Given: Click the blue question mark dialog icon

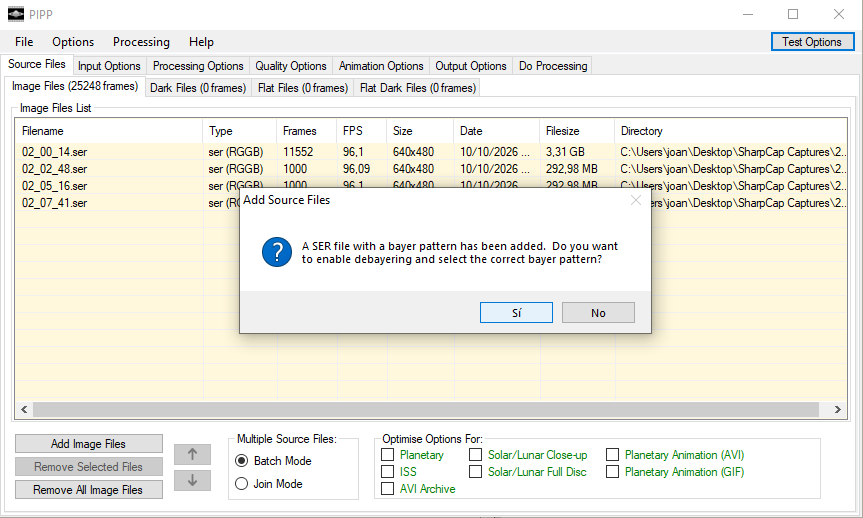Looking at the screenshot, I should (277, 252).
